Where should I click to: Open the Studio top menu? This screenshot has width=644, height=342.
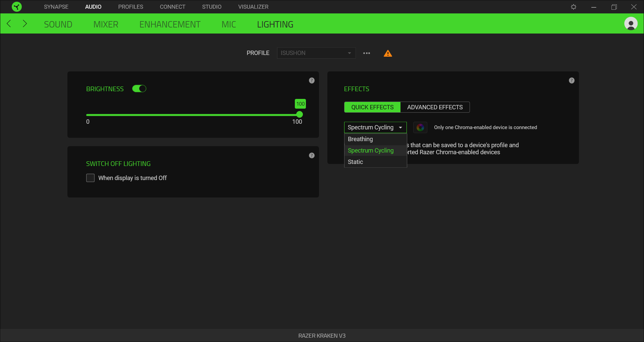212,7
